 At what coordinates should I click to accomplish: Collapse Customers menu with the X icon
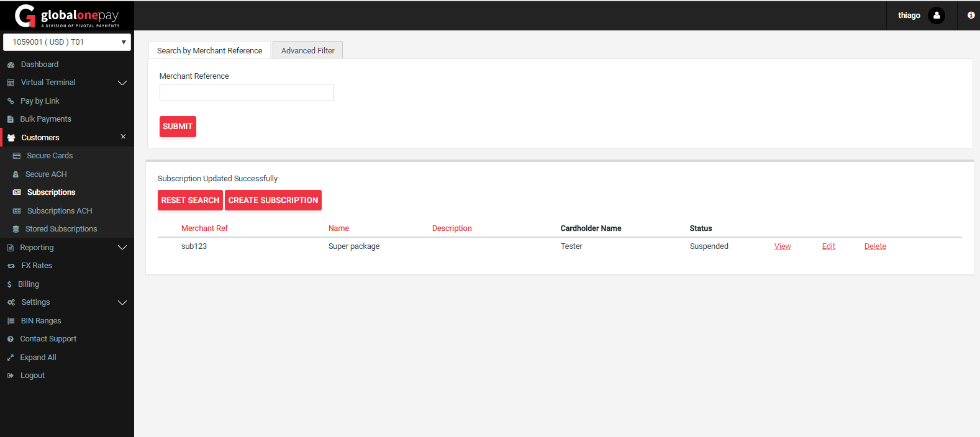pyautogui.click(x=123, y=137)
